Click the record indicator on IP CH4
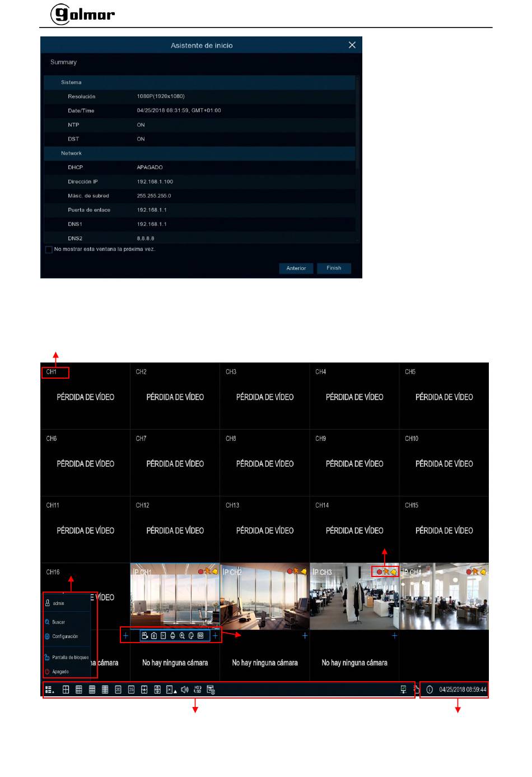 pos(469,571)
